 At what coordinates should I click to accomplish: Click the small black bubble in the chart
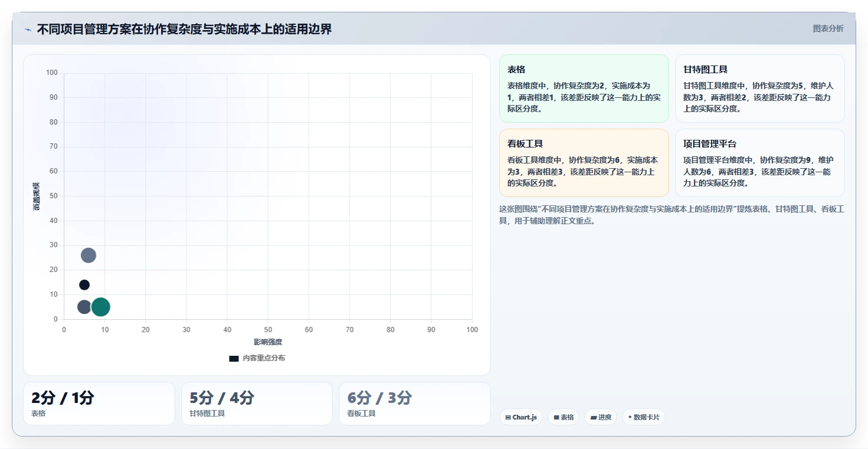pyautogui.click(x=84, y=285)
